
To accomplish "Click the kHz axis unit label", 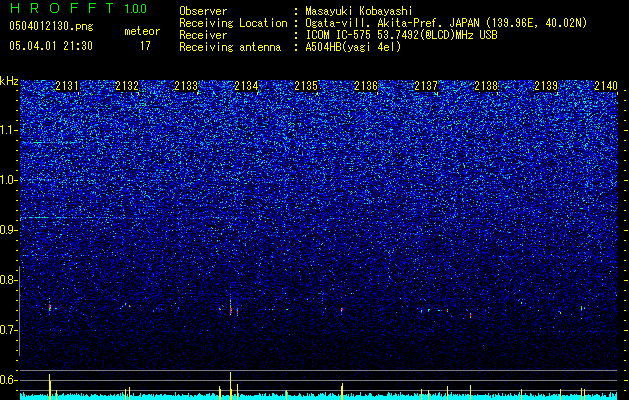I will (9, 81).
